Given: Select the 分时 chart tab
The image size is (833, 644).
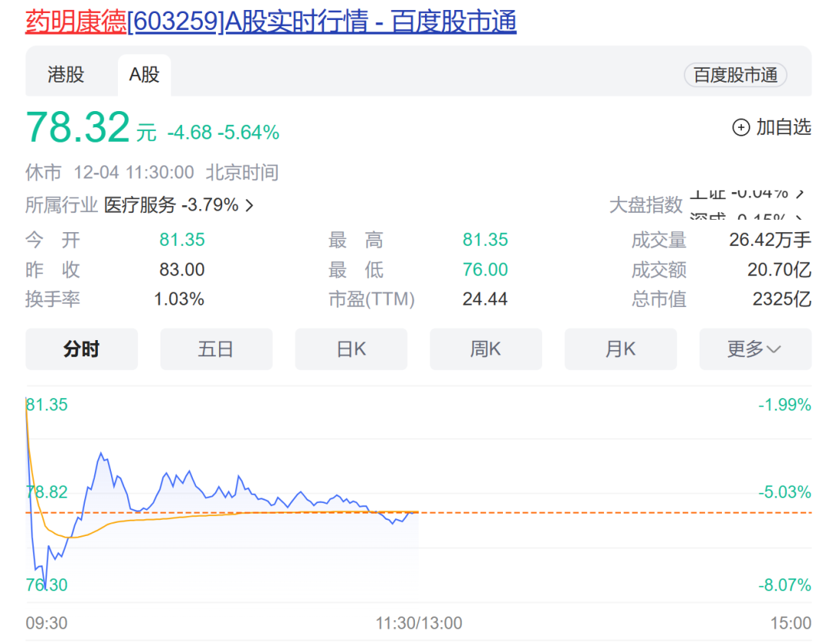Looking at the screenshot, I should coord(81,349).
